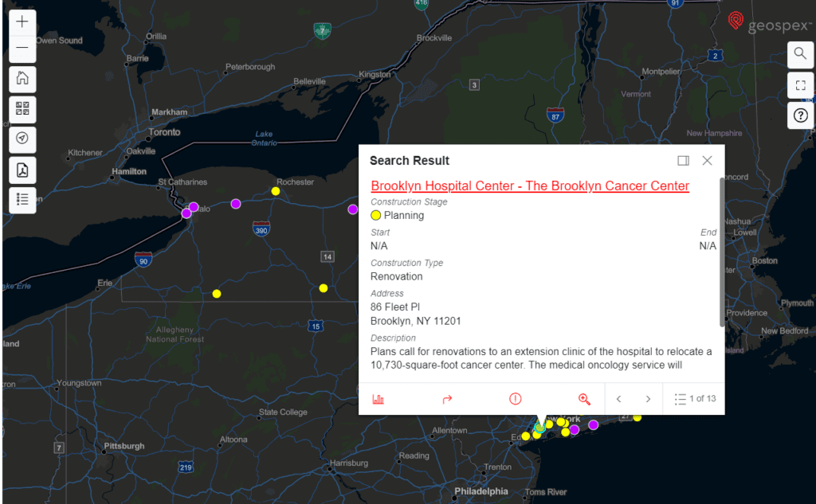The width and height of the screenshot is (816, 504).
Task: Open chart statistics for this project
Action: click(379, 399)
